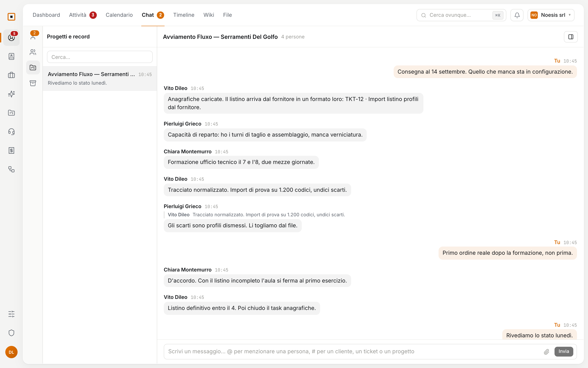The image size is (588, 368).
Task: Send message with the Invia button
Action: pos(564,351)
